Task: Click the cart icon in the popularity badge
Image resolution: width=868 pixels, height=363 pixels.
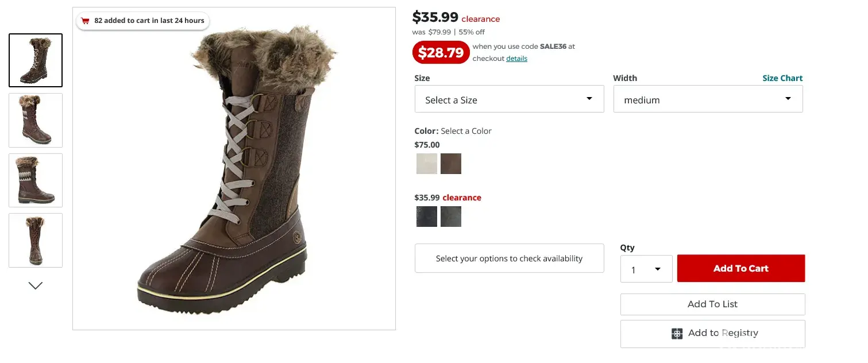Action: pos(85,21)
